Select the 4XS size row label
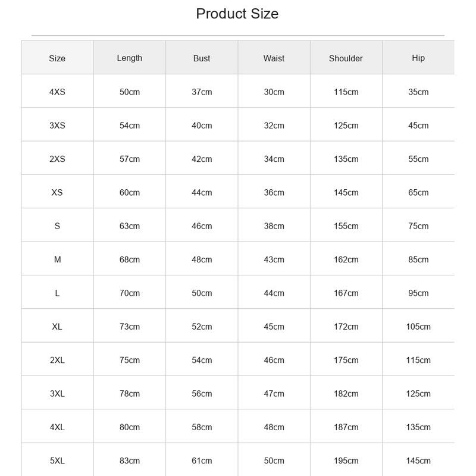The height and width of the screenshot is (476, 476). 57,92
